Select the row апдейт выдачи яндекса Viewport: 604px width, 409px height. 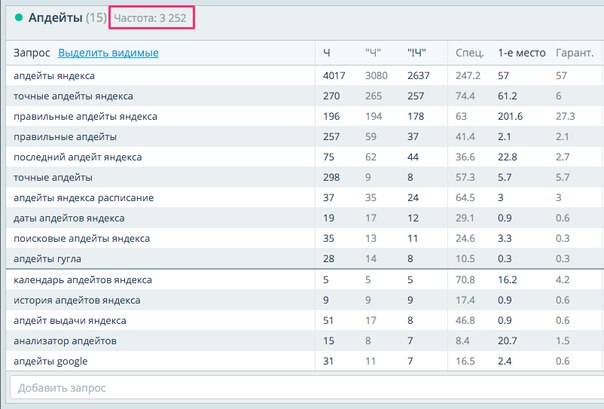coord(305,320)
